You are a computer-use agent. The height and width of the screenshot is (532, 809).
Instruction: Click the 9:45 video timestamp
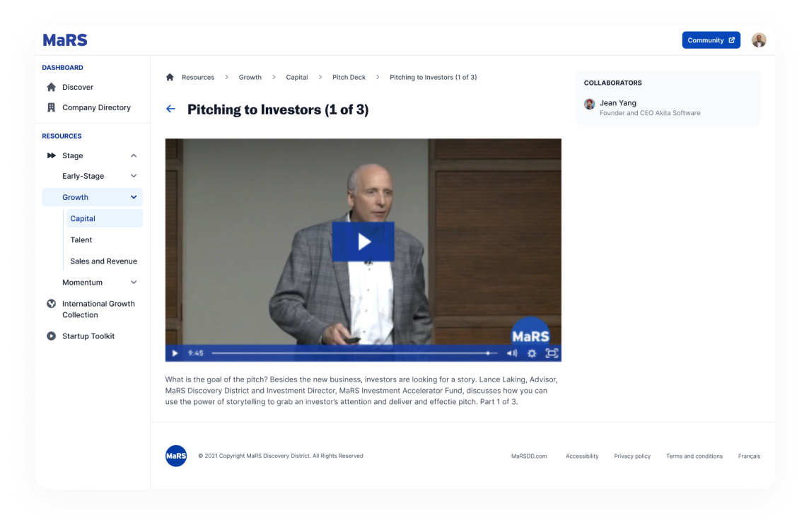coord(196,353)
